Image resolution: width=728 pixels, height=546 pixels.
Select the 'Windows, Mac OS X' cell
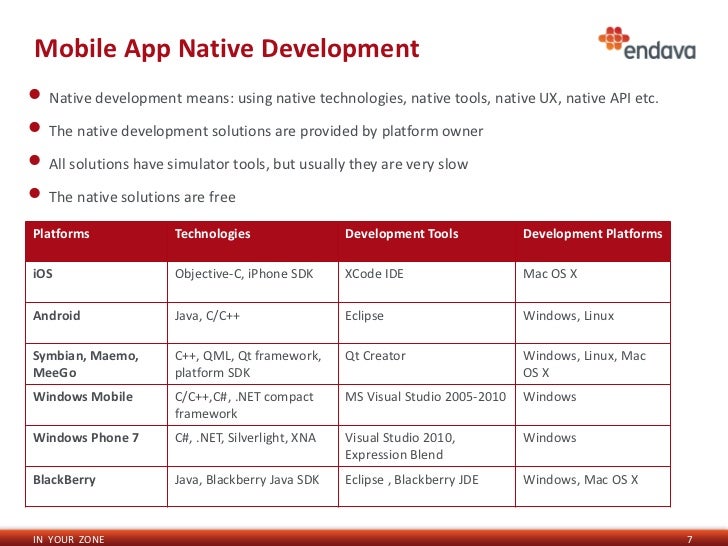point(593,487)
